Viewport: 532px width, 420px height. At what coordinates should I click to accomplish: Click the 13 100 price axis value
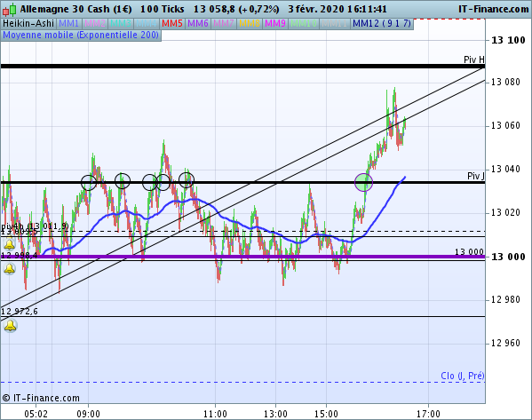(x=508, y=40)
